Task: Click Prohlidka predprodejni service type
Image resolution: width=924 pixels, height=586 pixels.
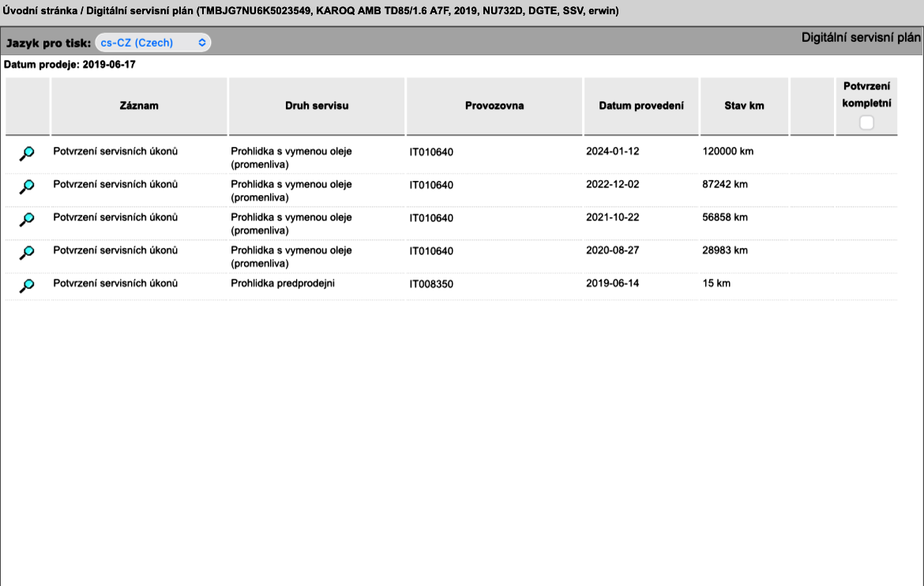Action: click(x=283, y=283)
